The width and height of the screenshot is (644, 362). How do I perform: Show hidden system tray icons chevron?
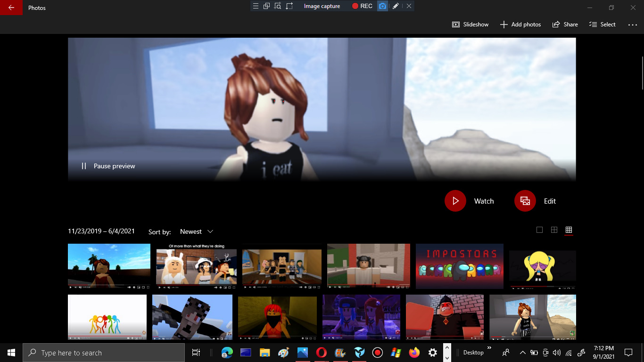pos(522,353)
